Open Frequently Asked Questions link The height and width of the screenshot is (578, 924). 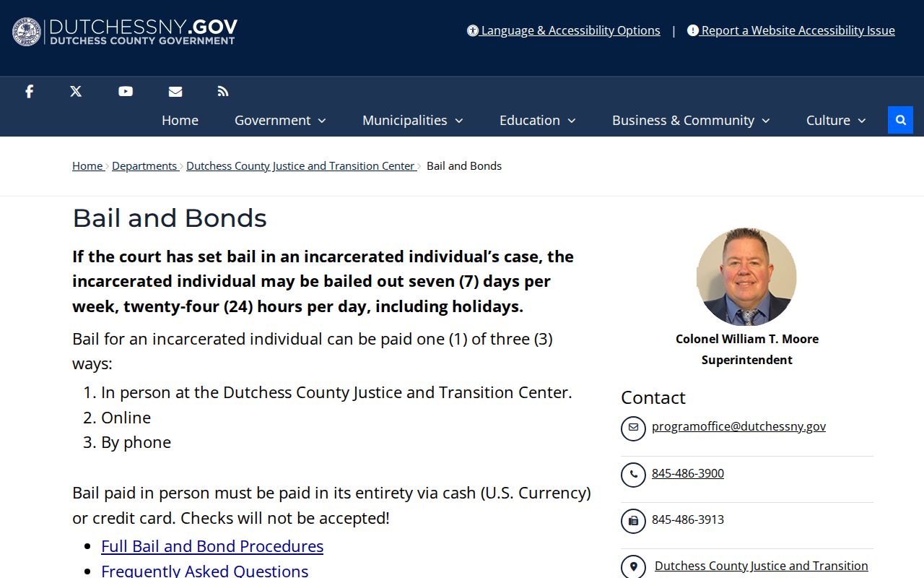pyautogui.click(x=204, y=570)
